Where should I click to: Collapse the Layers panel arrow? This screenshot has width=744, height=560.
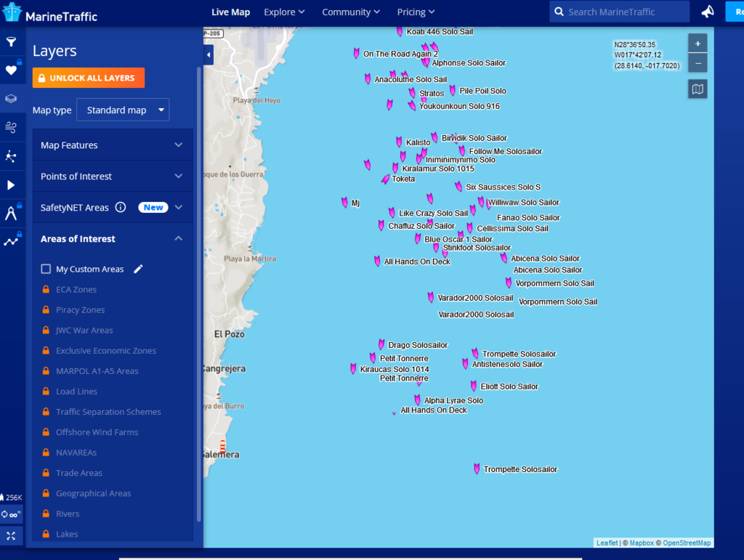point(209,55)
